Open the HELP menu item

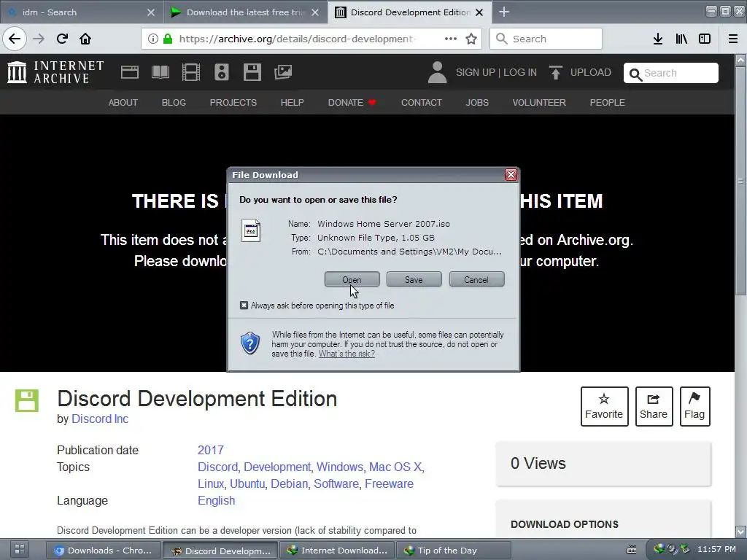(x=292, y=102)
